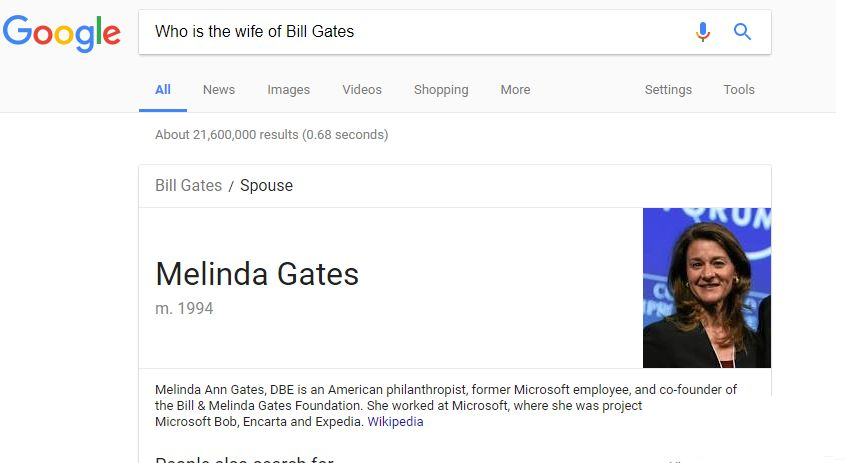The image size is (857, 463).
Task: Click the Bill Gates breadcrumb link
Action: point(189,185)
